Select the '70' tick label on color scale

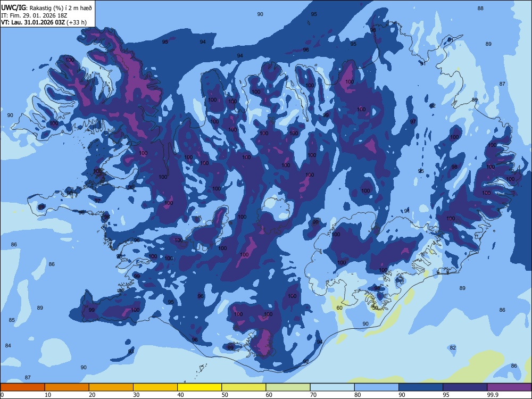[313, 395]
